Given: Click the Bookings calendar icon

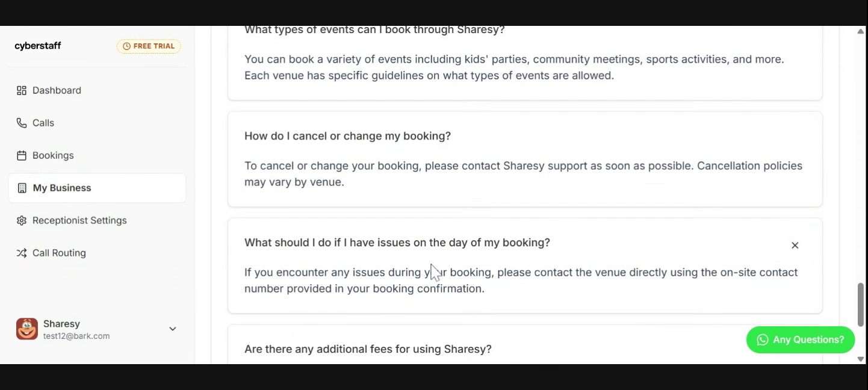Looking at the screenshot, I should [22, 155].
